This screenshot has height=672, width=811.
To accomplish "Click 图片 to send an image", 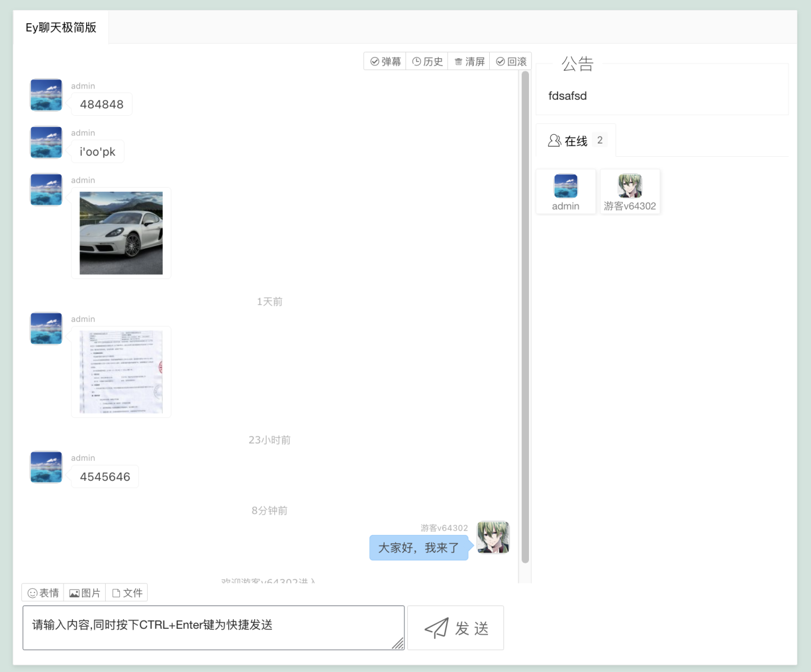I will [x=85, y=593].
